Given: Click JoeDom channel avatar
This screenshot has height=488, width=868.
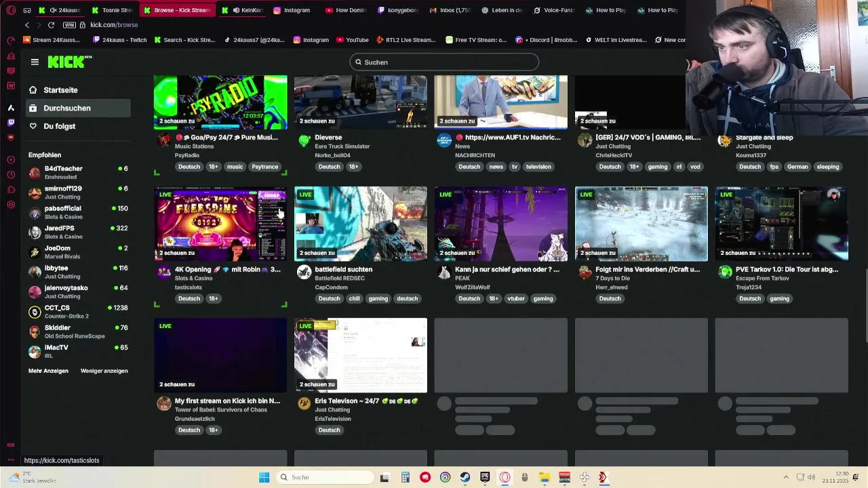Looking at the screenshot, I should 35,252.
